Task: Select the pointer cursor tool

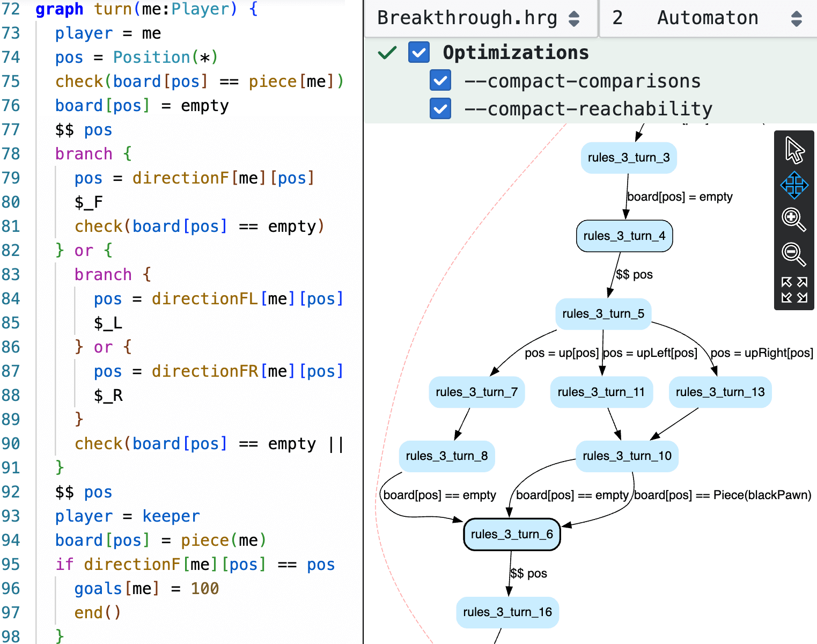Action: pyautogui.click(x=794, y=150)
